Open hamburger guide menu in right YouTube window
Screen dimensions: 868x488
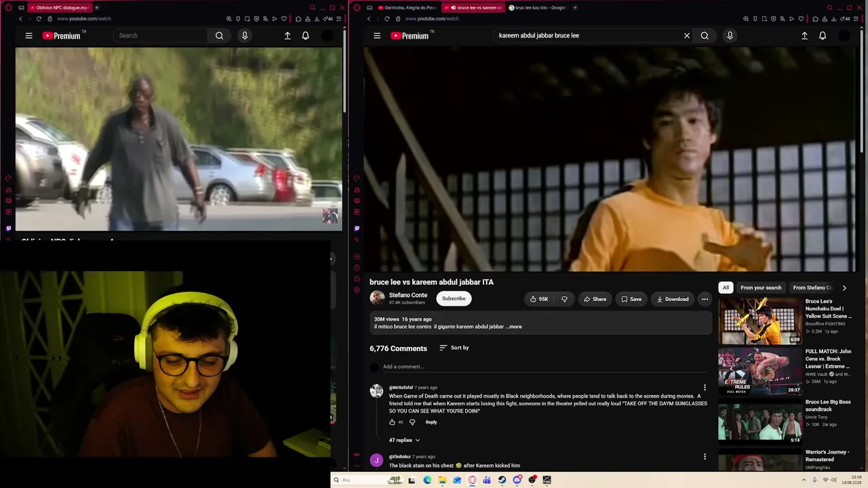click(x=377, y=36)
